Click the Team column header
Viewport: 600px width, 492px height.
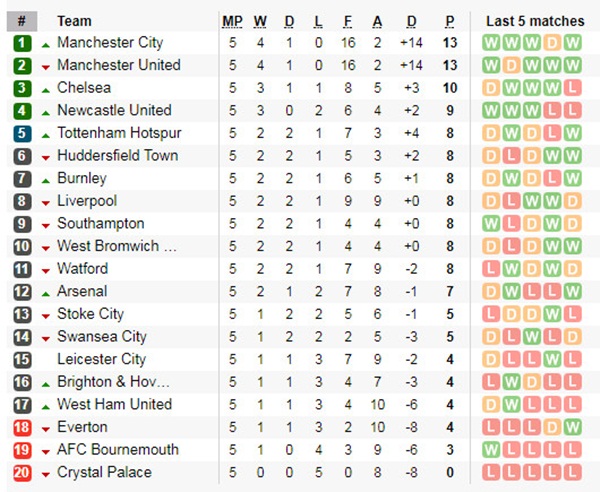pyautogui.click(x=75, y=21)
